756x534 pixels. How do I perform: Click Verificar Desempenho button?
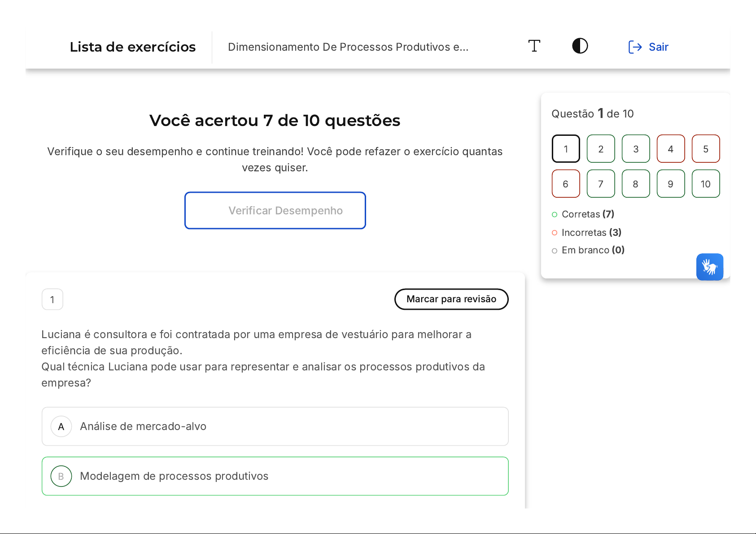click(x=275, y=211)
